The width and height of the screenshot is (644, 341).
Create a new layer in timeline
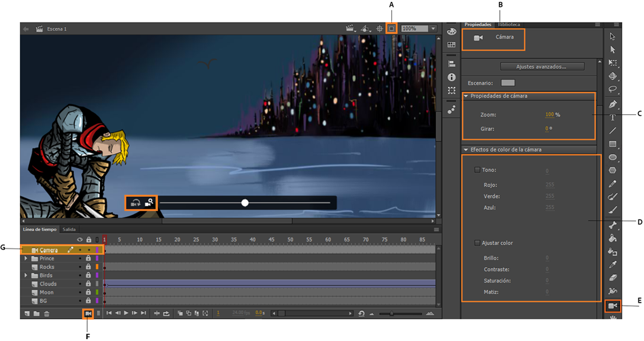pos(27,314)
